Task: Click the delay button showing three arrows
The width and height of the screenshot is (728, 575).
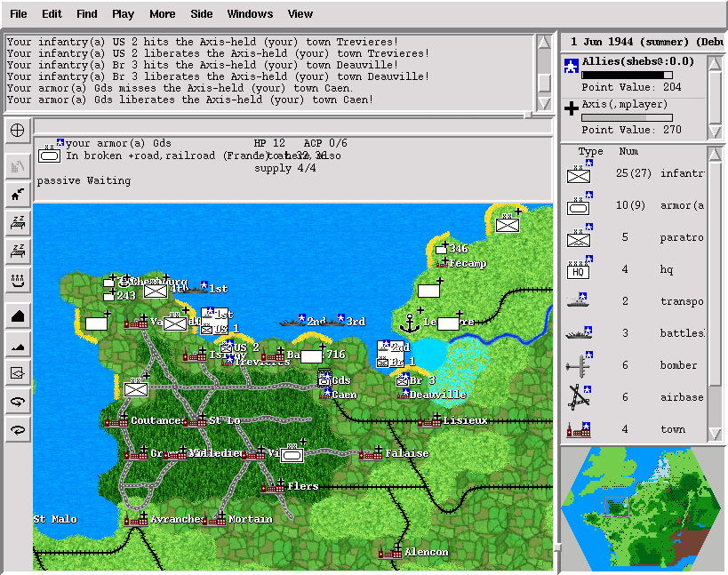Action: [18, 280]
